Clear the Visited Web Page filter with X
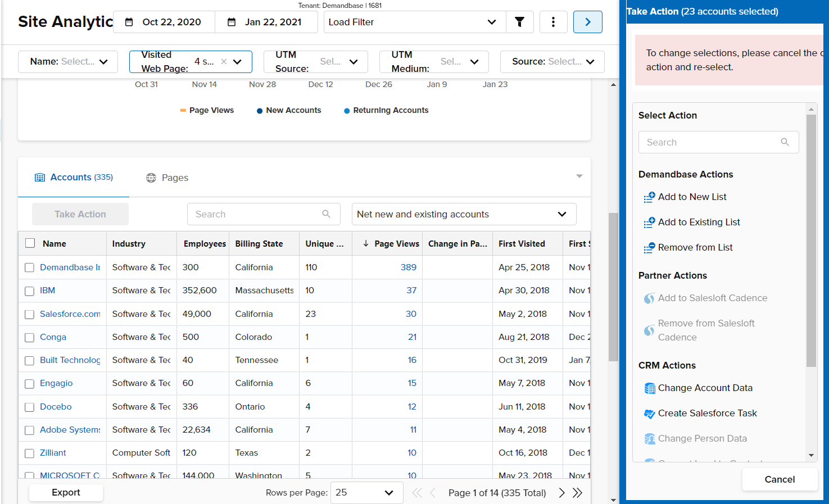This screenshot has height=504, width=829. (x=224, y=62)
